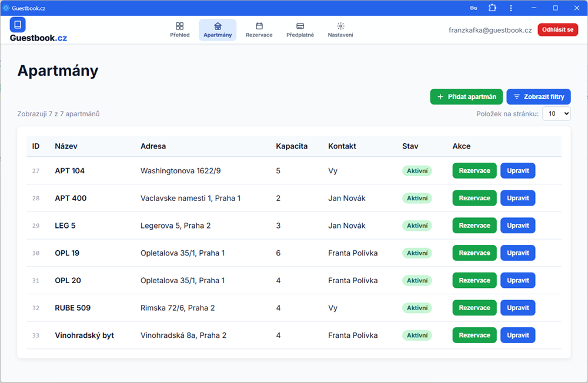
Task: Click address Vinohradská 8a, Praha 2
Action: tap(183, 335)
